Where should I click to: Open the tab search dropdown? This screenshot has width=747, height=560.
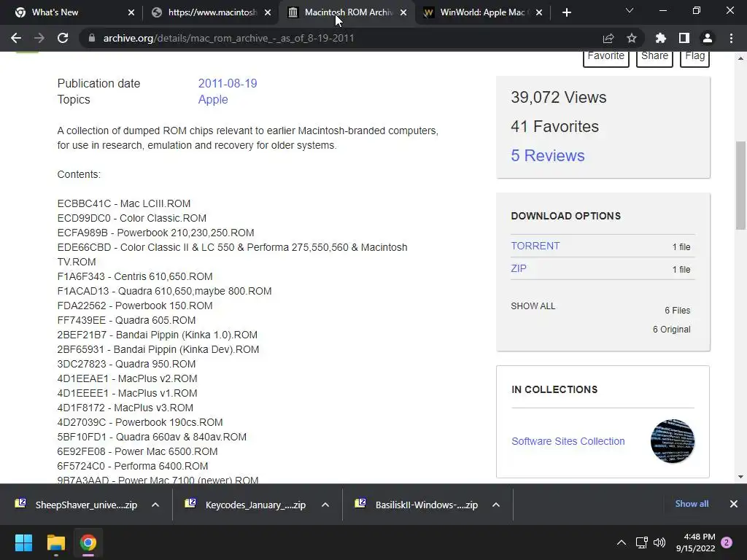pos(630,10)
